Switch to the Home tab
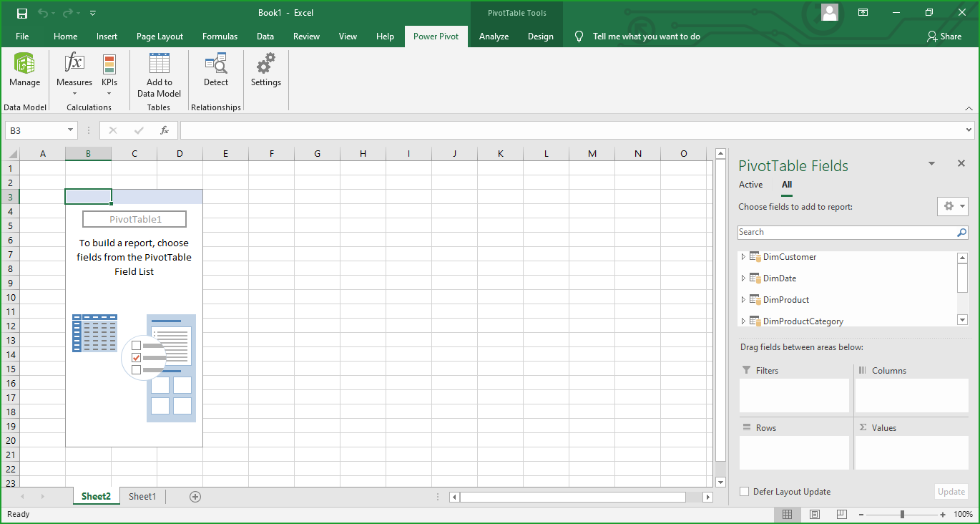Screen dimensions: 980x524 (x=65, y=37)
